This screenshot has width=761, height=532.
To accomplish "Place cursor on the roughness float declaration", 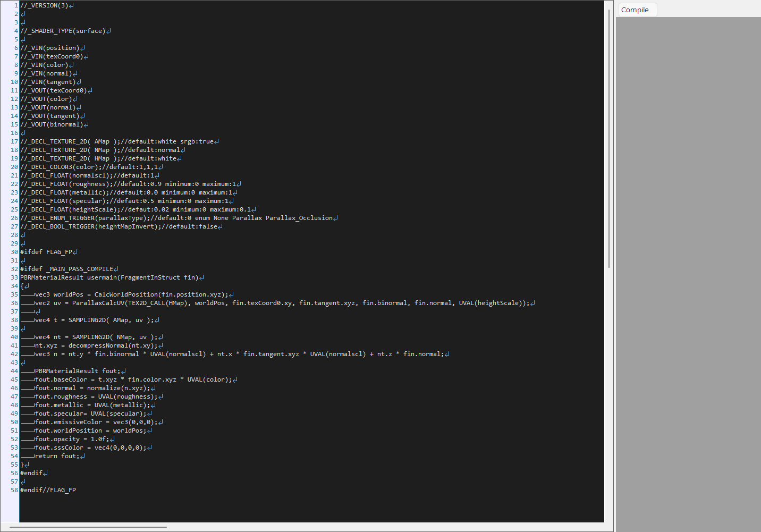I will point(128,184).
